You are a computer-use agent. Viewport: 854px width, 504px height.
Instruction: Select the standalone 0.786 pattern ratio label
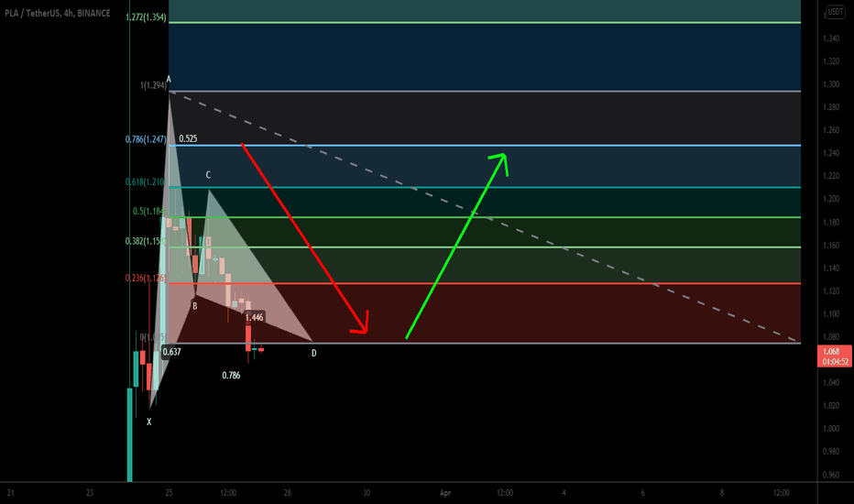tap(231, 376)
